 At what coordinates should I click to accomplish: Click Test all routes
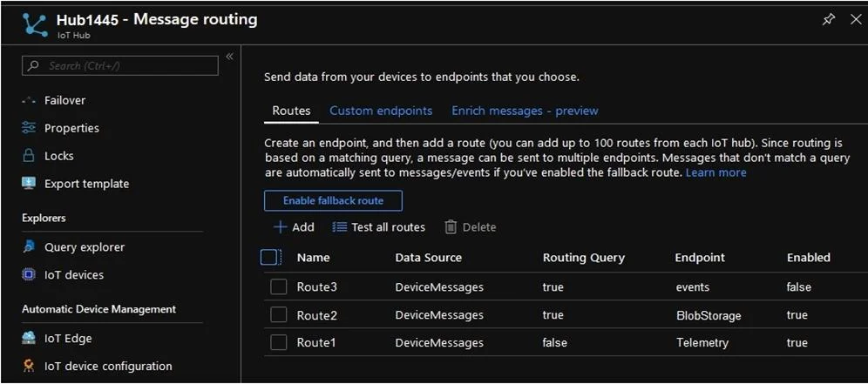(379, 227)
